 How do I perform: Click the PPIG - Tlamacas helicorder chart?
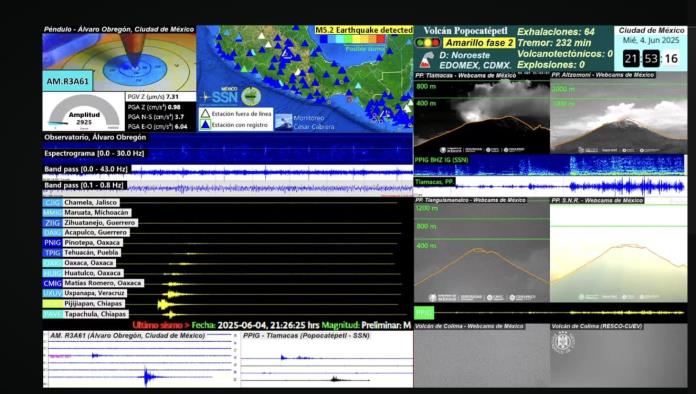click(x=326, y=359)
